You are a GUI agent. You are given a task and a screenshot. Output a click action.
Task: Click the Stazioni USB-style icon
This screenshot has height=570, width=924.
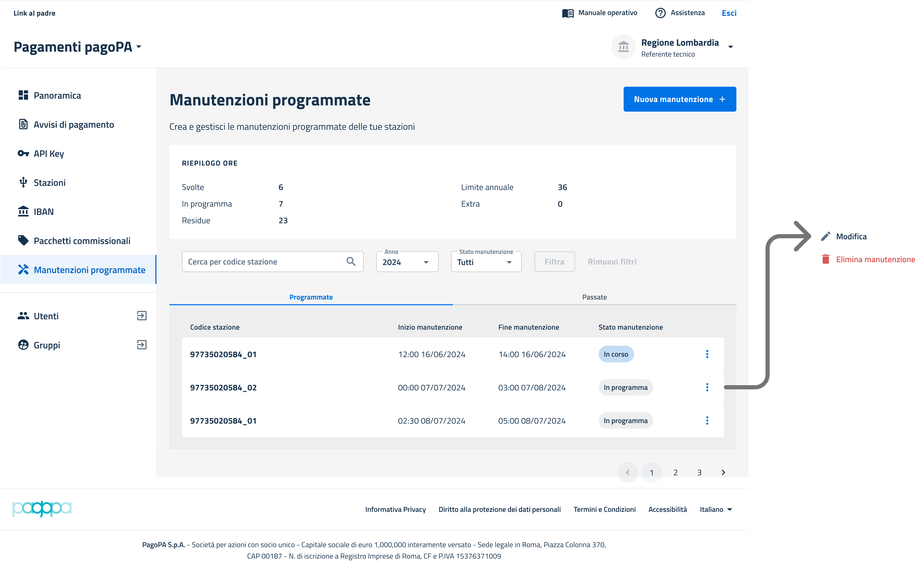click(23, 182)
